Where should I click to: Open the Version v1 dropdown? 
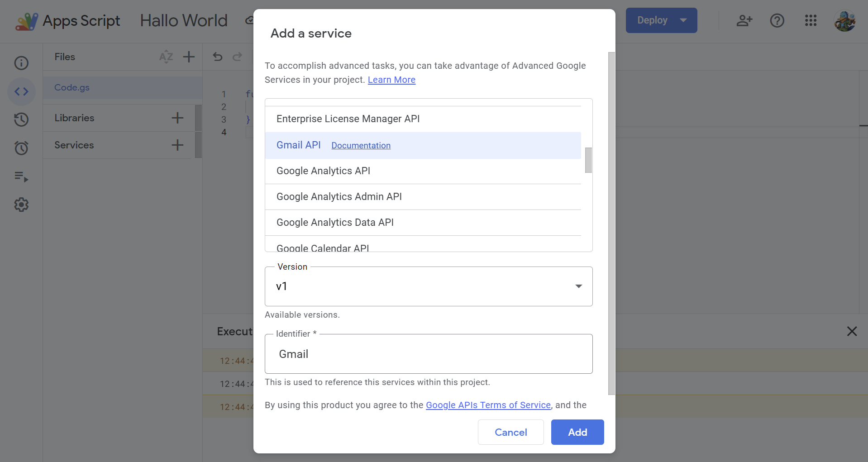(429, 286)
